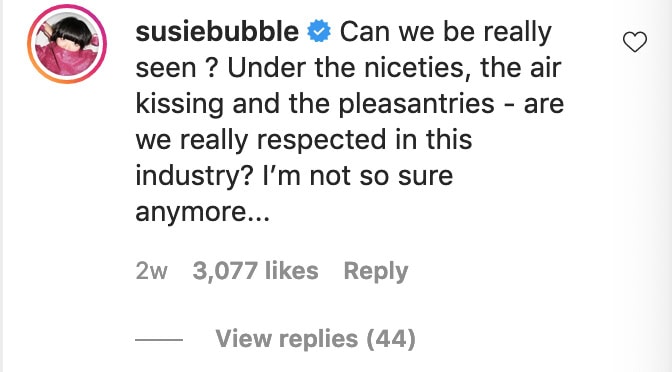View susiebubble's story via the gradient ring
This screenshot has width=672, height=372.
click(67, 44)
